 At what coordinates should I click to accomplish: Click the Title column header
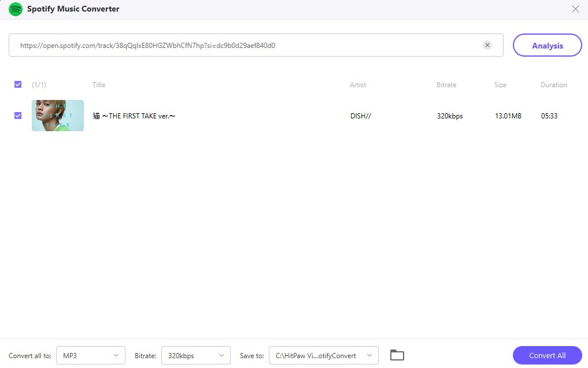point(99,85)
